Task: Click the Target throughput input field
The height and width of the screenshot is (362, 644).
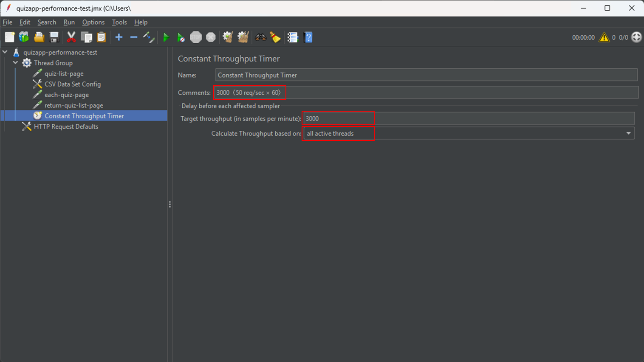Action: pos(467,118)
